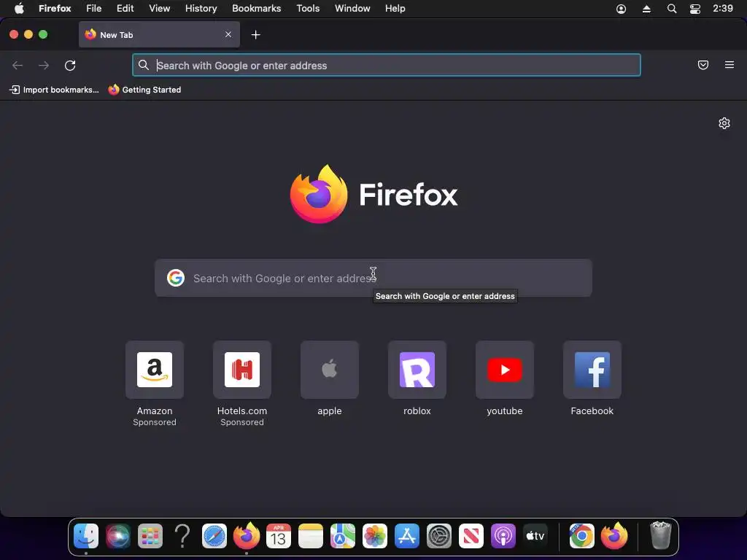Open the Firefox application menu
This screenshot has height=560, width=747.
coord(55,9)
